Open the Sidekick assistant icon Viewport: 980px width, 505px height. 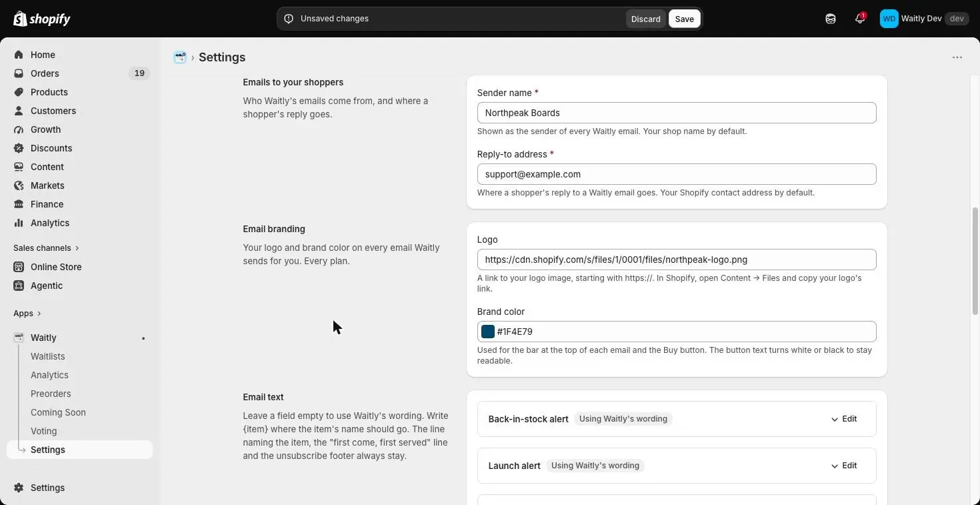coord(831,19)
